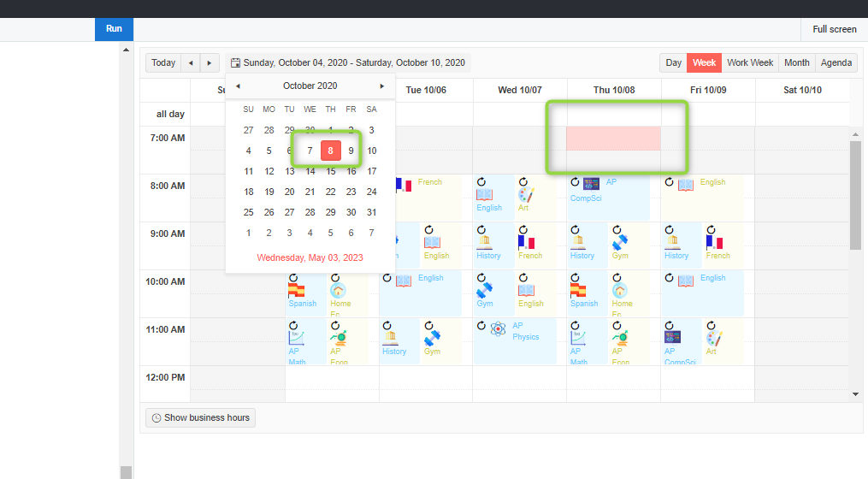
Task: Switch to the Day view
Action: pos(673,62)
